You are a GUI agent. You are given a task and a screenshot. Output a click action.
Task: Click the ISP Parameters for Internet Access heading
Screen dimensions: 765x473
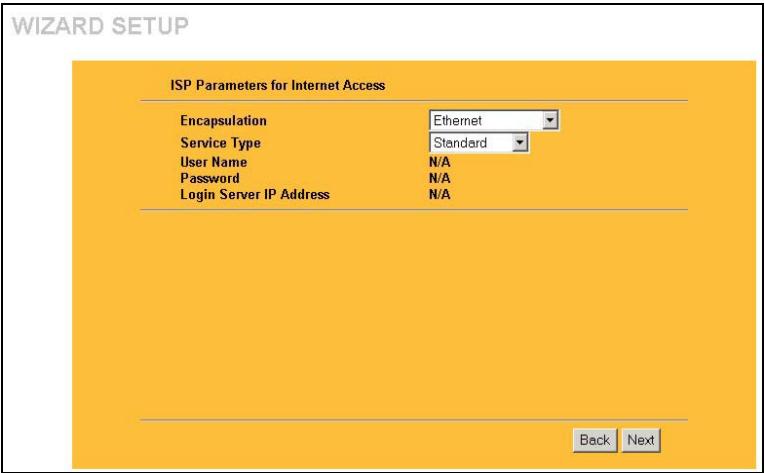(278, 85)
